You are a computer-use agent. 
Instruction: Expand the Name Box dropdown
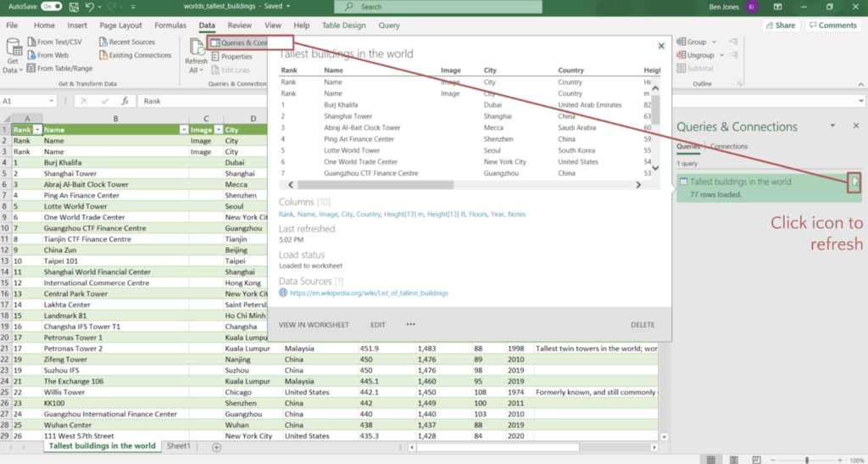tap(52, 101)
